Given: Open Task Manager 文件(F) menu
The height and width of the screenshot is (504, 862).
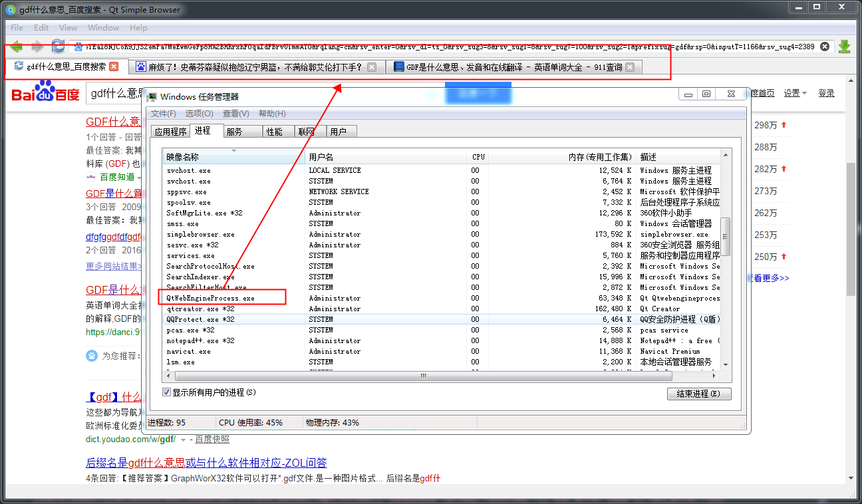Looking at the screenshot, I should [x=164, y=114].
